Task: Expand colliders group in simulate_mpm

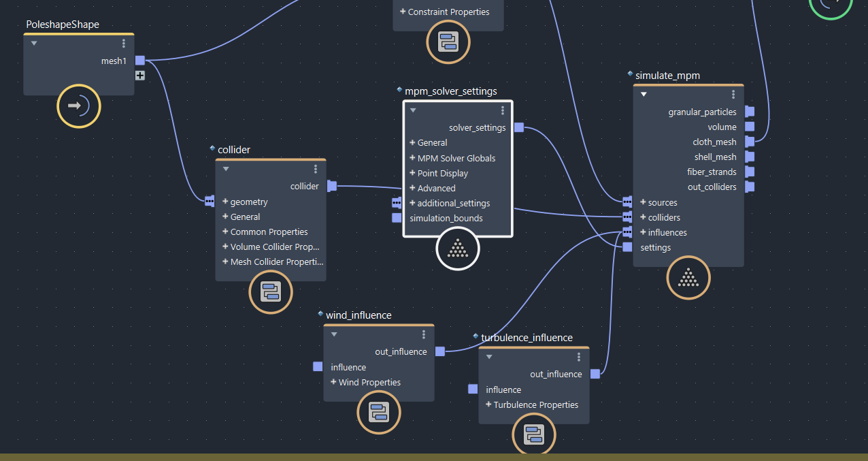Action: [644, 217]
